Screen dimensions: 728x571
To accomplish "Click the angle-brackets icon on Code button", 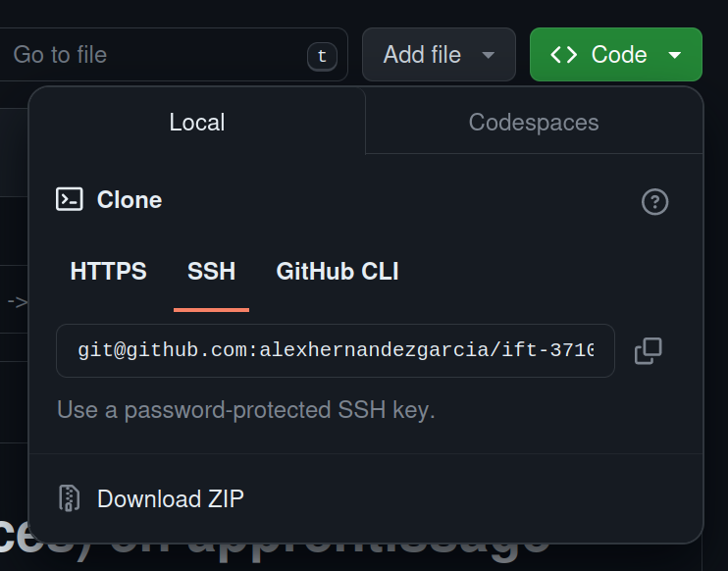I will 564,55.
